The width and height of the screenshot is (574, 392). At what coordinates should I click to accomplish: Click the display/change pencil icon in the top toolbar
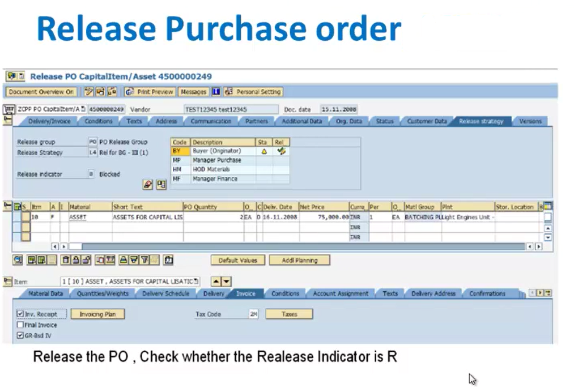pyautogui.click(x=88, y=92)
